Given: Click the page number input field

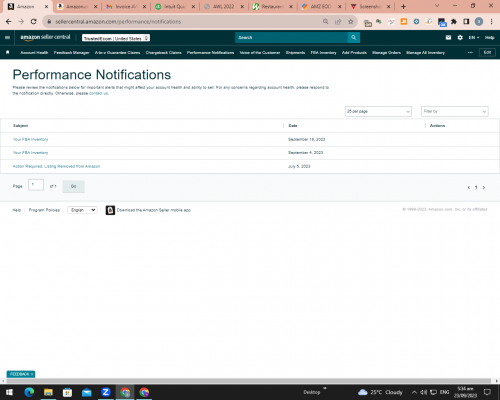Looking at the screenshot, I should pos(36,185).
